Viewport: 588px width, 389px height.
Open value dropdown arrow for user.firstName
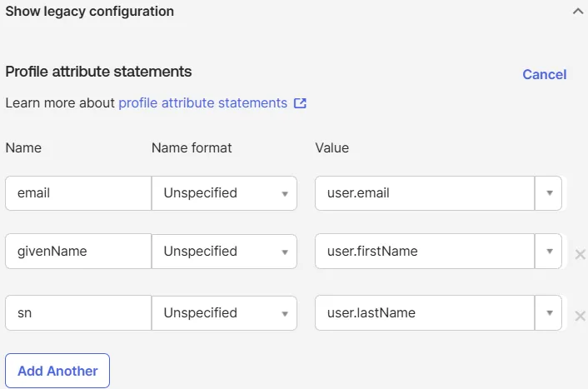click(549, 252)
